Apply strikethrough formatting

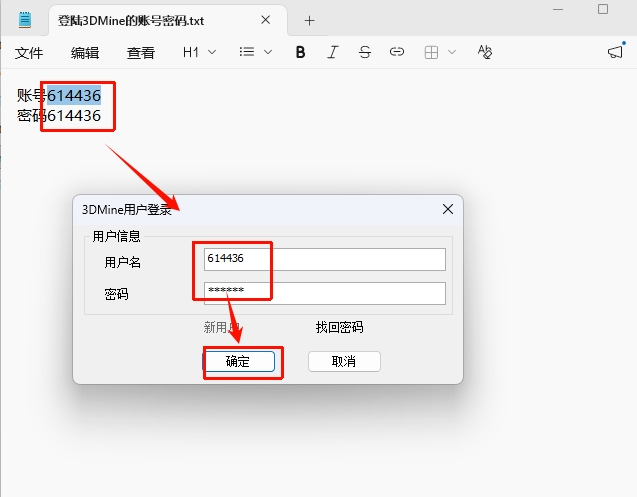[x=365, y=52]
